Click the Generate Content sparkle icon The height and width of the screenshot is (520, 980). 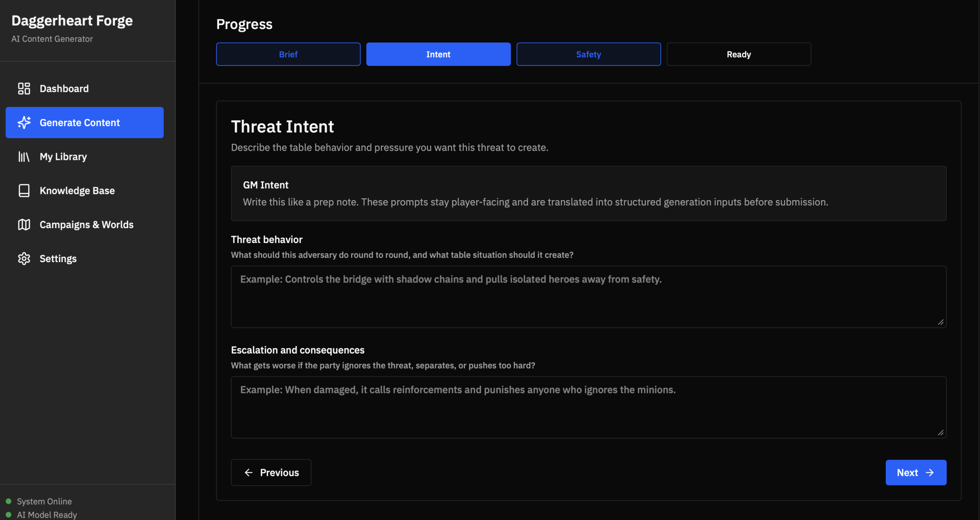pyautogui.click(x=24, y=122)
